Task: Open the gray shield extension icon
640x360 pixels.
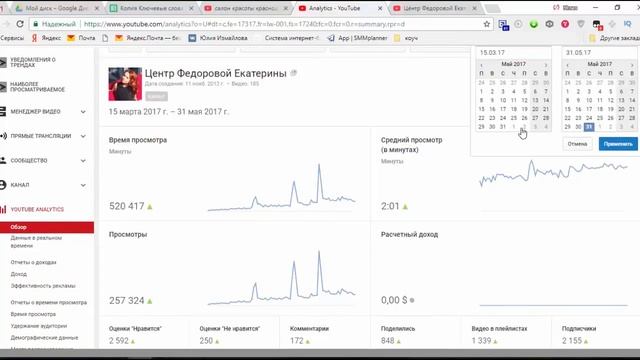Action: pos(581,24)
